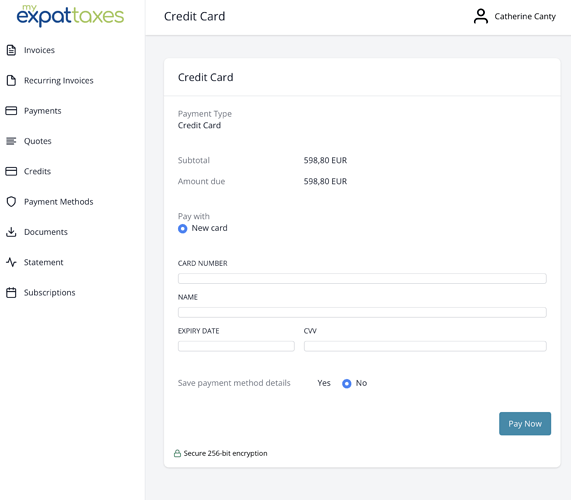The width and height of the screenshot is (571, 500).
Task: Click the Subscriptions calendar icon
Action: pos(11,292)
